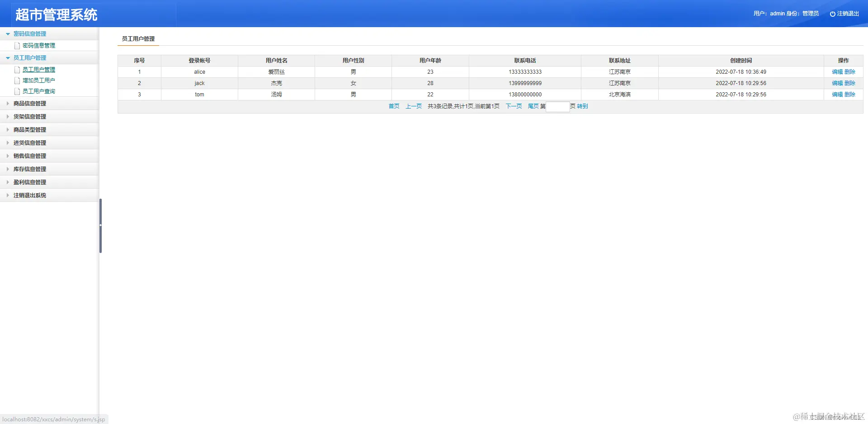Viewport: 868px width, 424px height.
Task: Click phone number 13333333333
Action: tap(525, 72)
